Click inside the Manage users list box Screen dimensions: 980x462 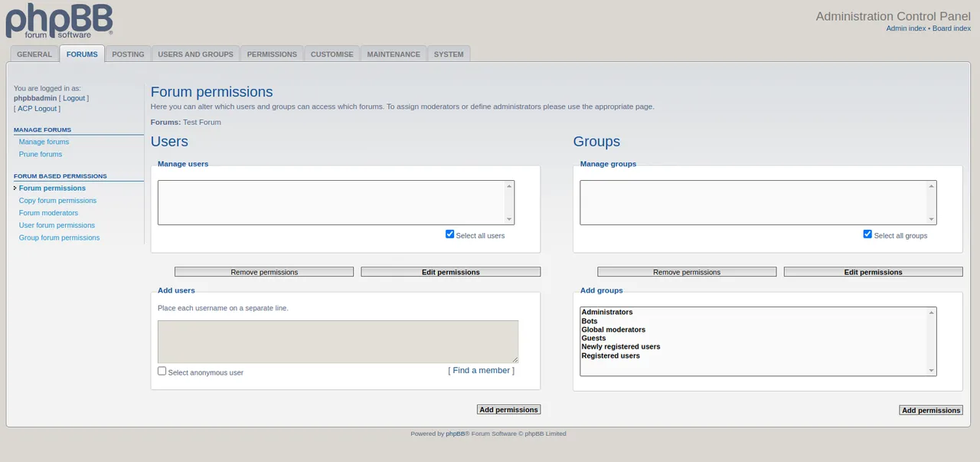point(336,202)
